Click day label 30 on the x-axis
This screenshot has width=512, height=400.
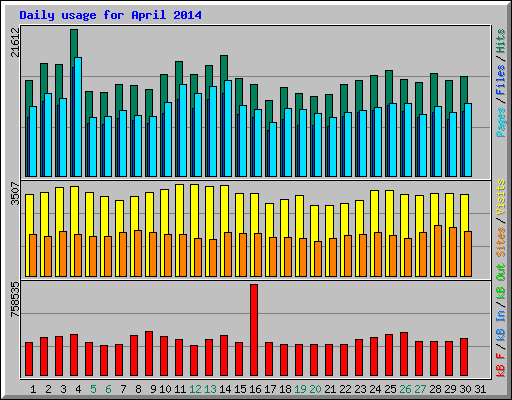[465, 389]
